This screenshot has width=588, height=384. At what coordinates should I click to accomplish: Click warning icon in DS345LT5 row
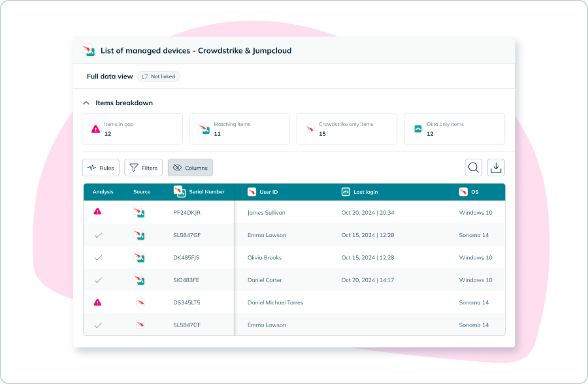[x=97, y=302]
